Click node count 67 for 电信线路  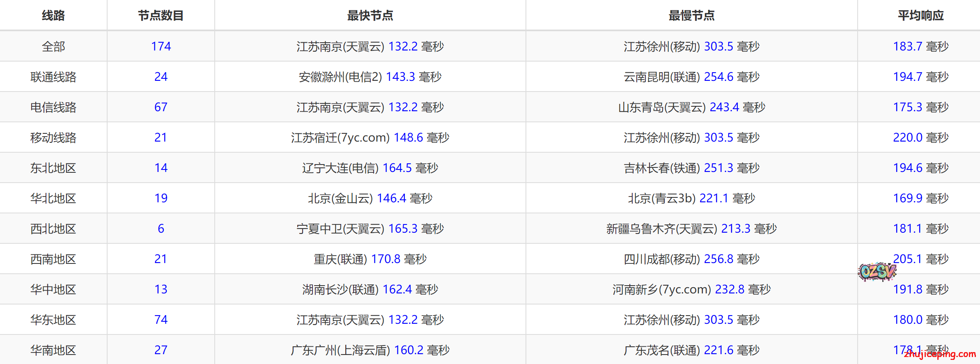pos(161,107)
